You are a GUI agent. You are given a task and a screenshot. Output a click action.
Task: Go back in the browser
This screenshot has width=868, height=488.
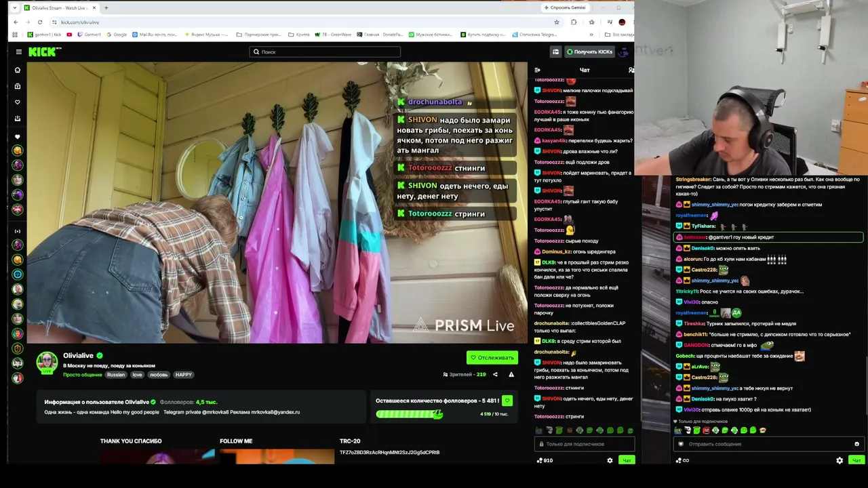point(16,22)
